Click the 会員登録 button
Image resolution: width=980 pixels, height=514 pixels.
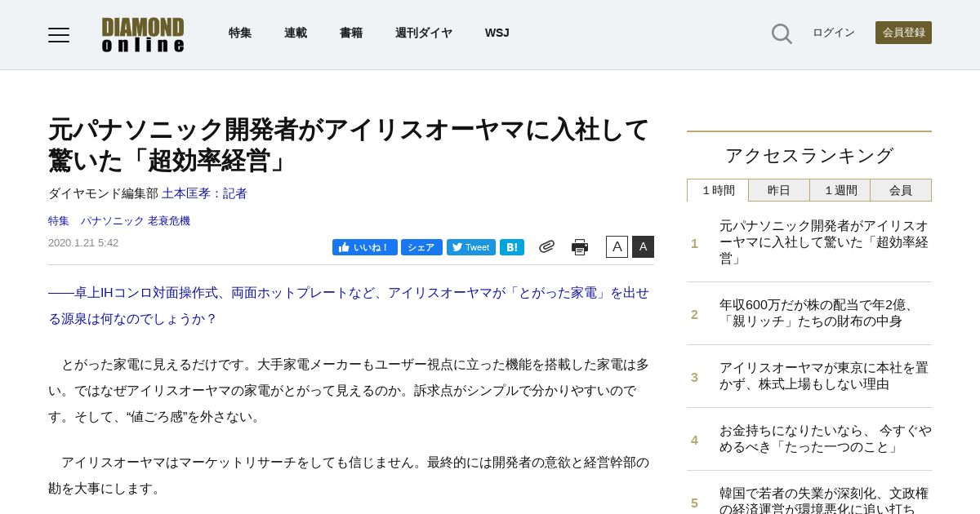903,33
